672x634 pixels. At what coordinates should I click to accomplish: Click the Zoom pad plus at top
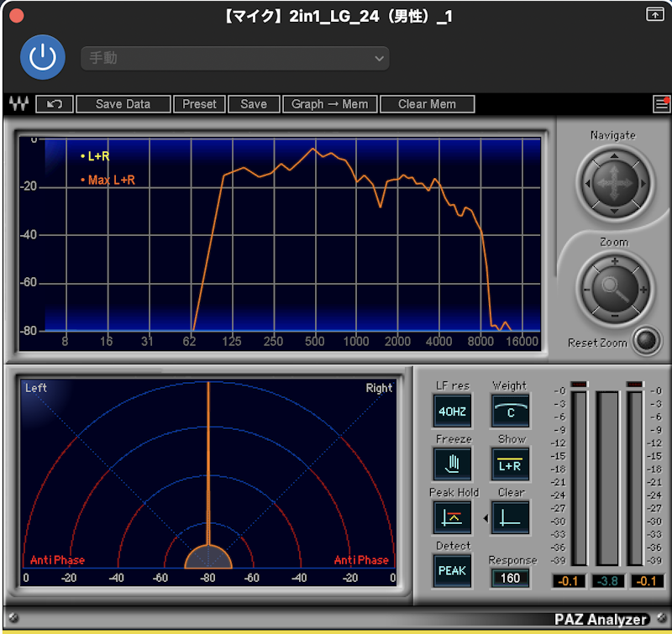tap(615, 261)
